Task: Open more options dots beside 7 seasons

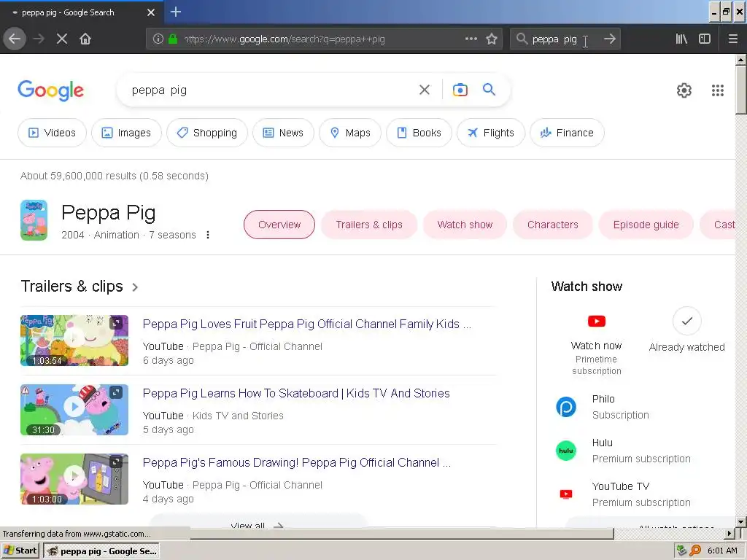Action: coord(208,235)
